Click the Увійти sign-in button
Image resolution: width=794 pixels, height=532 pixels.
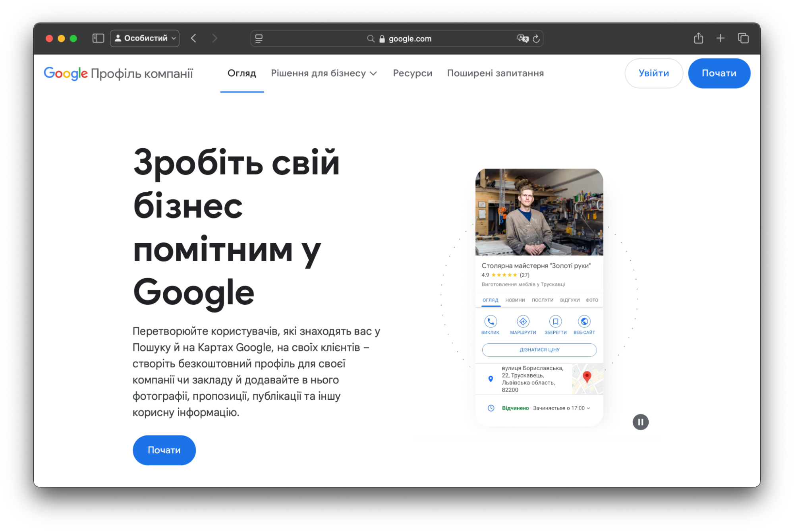click(653, 74)
